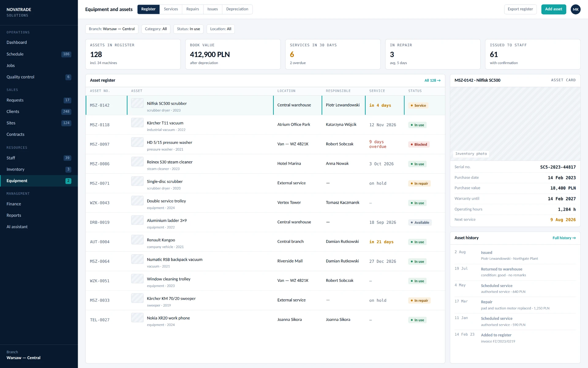Open the Category: All filter

pos(156,29)
